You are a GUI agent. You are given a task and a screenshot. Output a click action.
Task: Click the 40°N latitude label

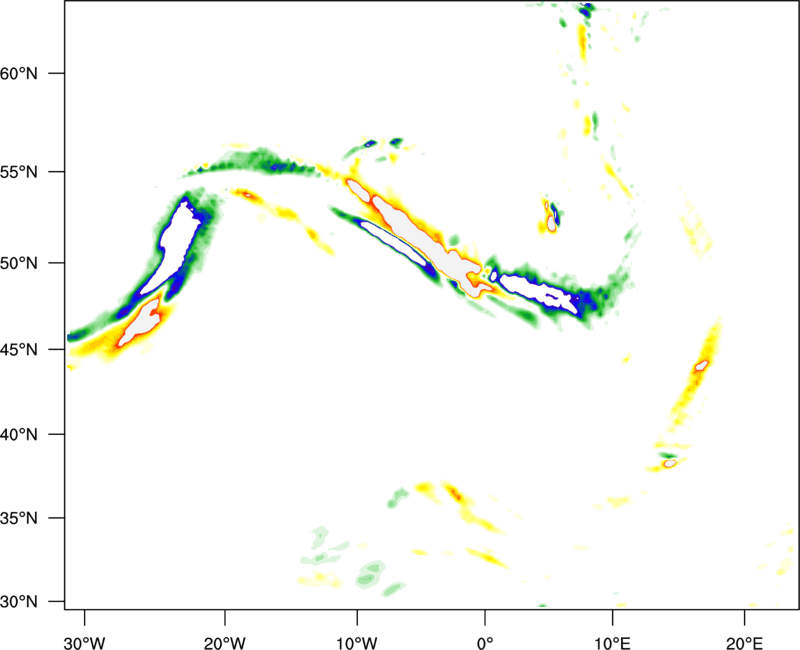[19, 435]
